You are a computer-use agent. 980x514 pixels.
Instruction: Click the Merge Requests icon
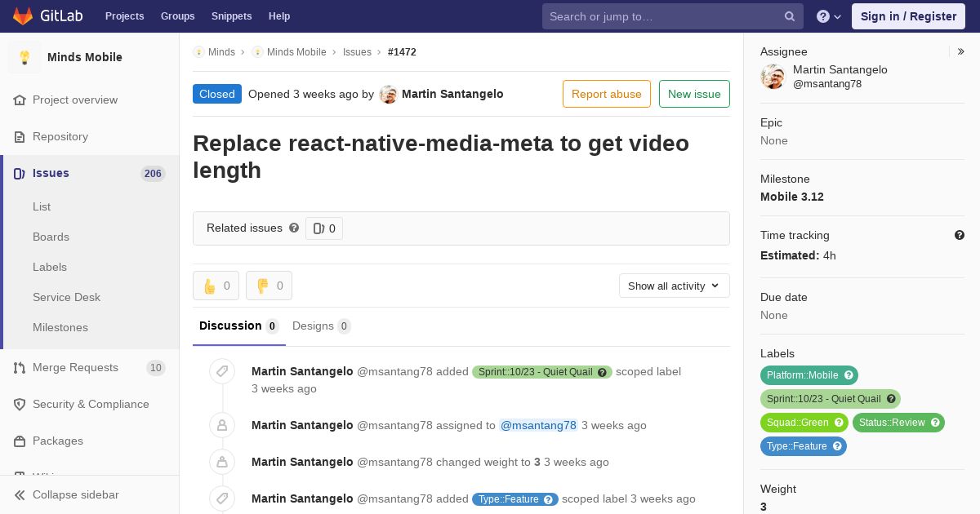[20, 368]
